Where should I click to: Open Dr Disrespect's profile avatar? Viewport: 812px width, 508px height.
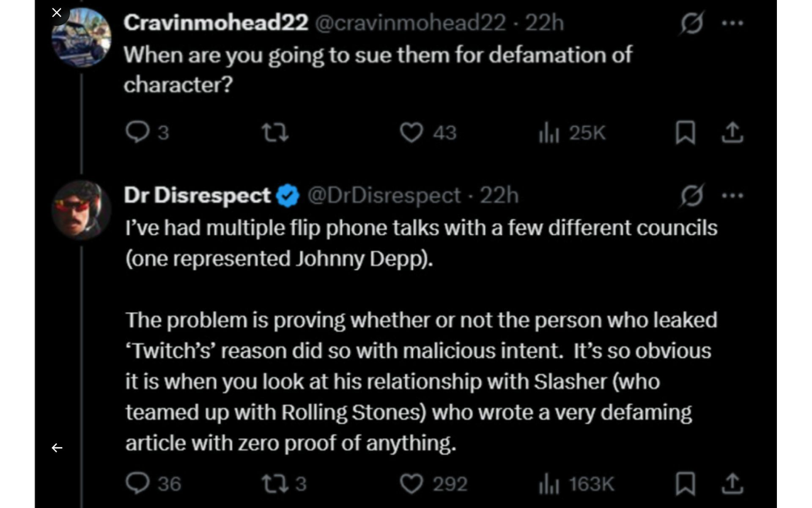point(82,210)
